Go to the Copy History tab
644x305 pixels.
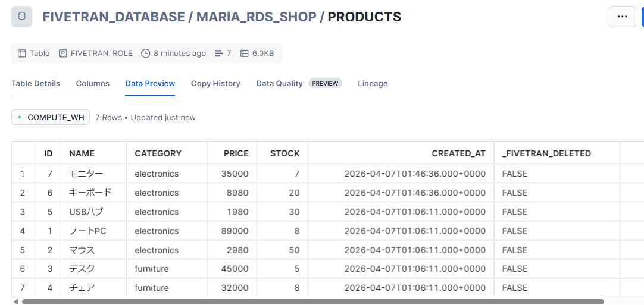pyautogui.click(x=215, y=84)
